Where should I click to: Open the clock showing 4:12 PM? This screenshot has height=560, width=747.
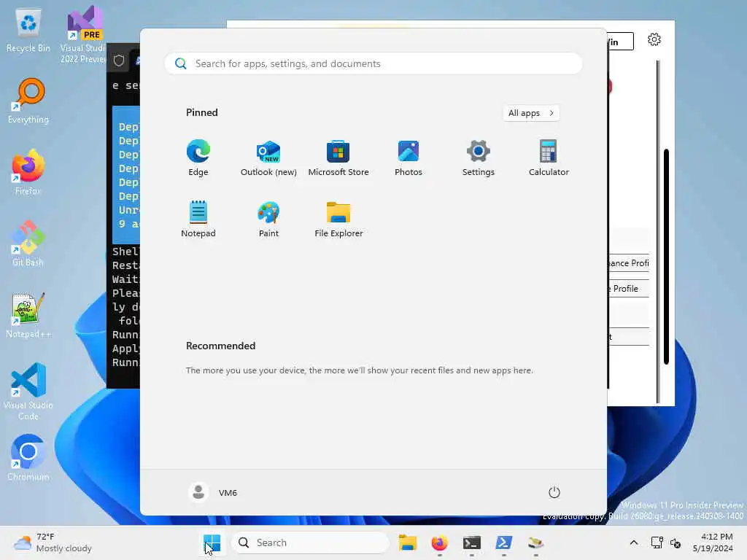[713, 542]
